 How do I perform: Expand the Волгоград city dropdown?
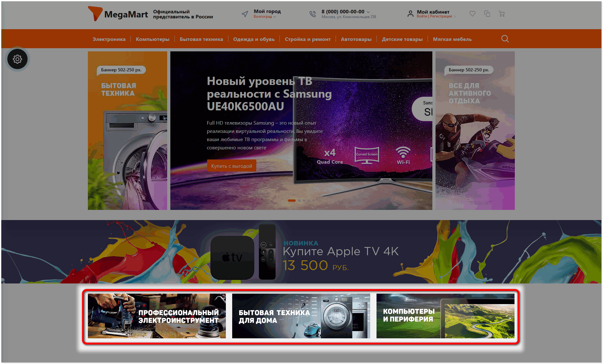pos(265,16)
